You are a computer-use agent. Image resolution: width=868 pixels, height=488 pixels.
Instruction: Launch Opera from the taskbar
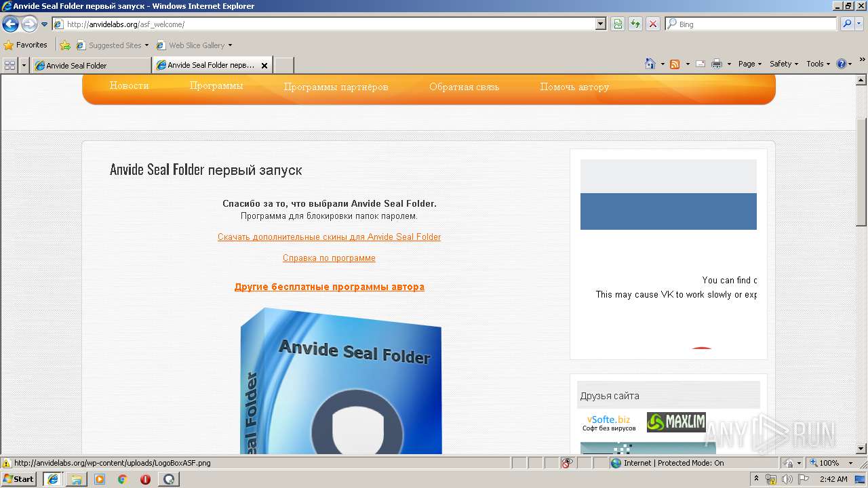pyautogui.click(x=145, y=479)
